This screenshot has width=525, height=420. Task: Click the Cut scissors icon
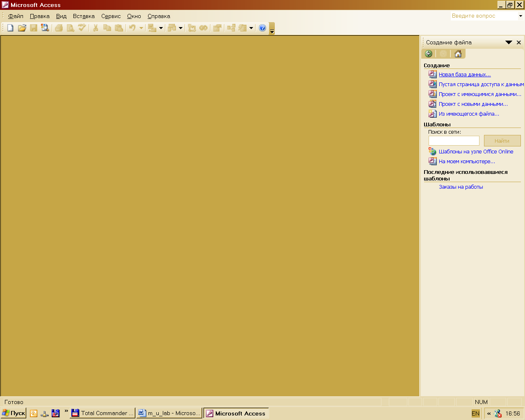[96, 28]
